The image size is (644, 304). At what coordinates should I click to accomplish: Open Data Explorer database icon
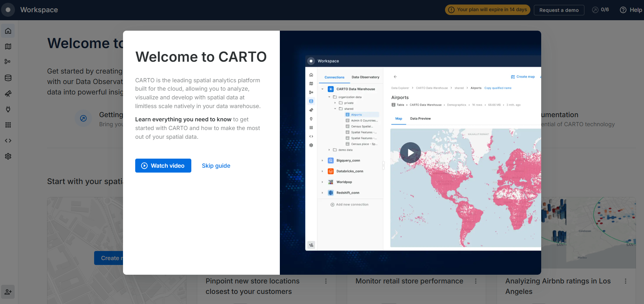(x=8, y=78)
